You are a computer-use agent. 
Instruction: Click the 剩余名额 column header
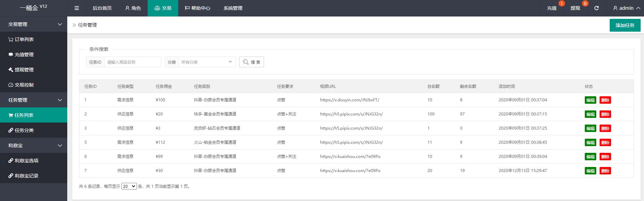(x=468, y=87)
